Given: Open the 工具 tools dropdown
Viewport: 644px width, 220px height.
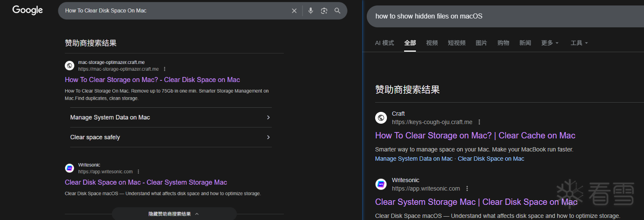Looking at the screenshot, I should (x=579, y=43).
